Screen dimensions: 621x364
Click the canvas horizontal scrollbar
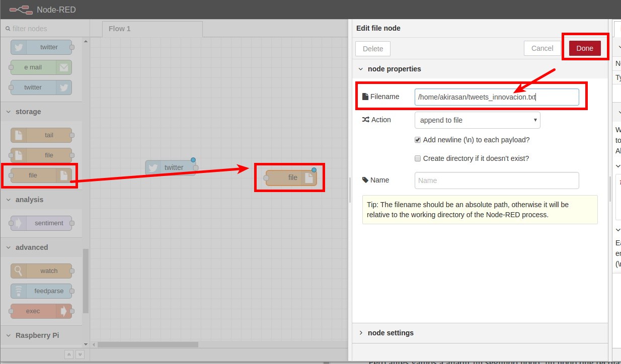[x=148, y=345]
